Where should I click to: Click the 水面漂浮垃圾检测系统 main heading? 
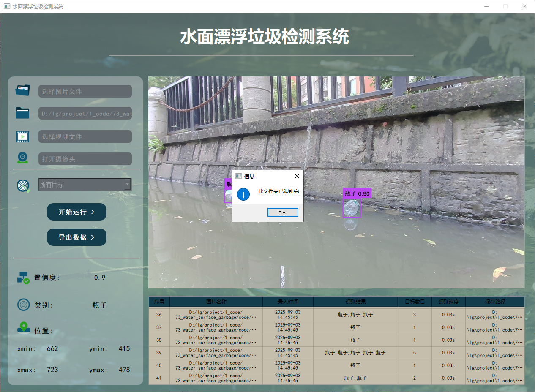[x=265, y=37]
